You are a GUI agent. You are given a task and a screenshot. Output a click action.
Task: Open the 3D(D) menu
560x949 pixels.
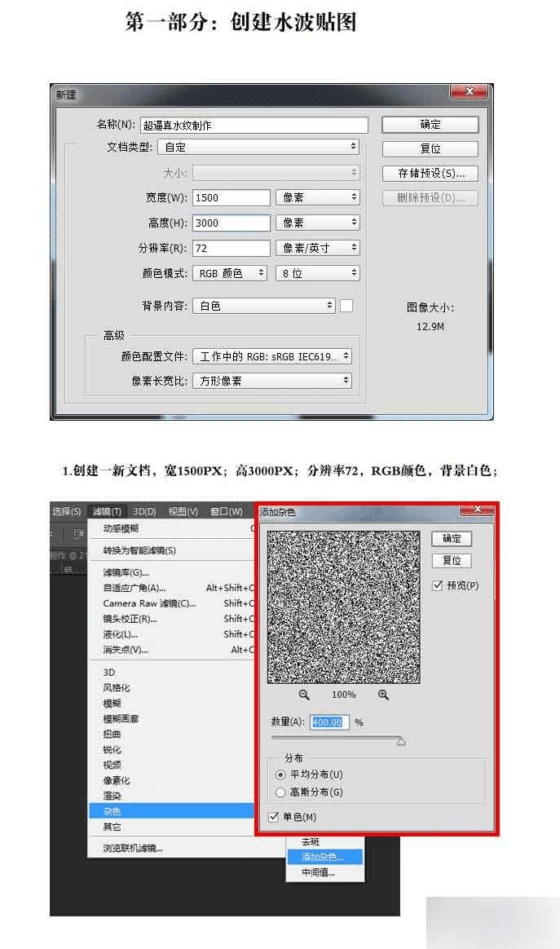tap(145, 511)
